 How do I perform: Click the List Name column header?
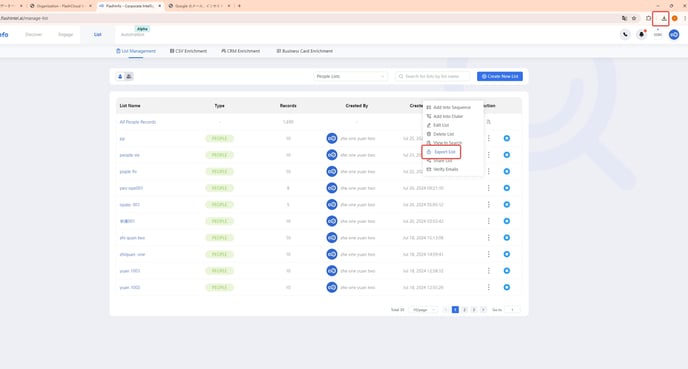click(x=130, y=106)
